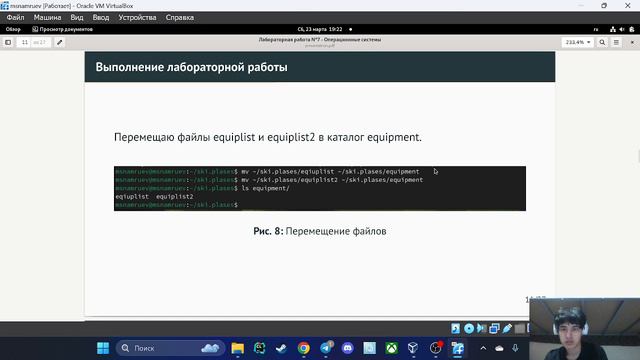Open the document viewer hamburger menu

pos(616,42)
